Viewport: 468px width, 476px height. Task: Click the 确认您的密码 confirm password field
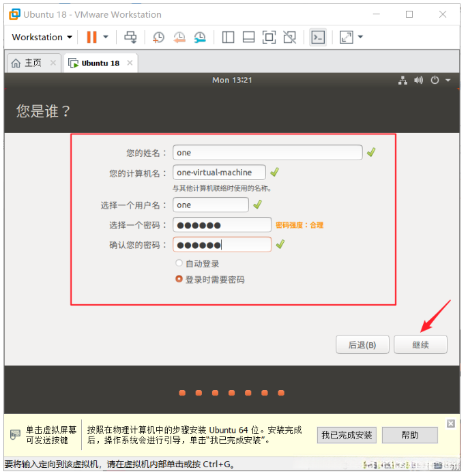(222, 245)
